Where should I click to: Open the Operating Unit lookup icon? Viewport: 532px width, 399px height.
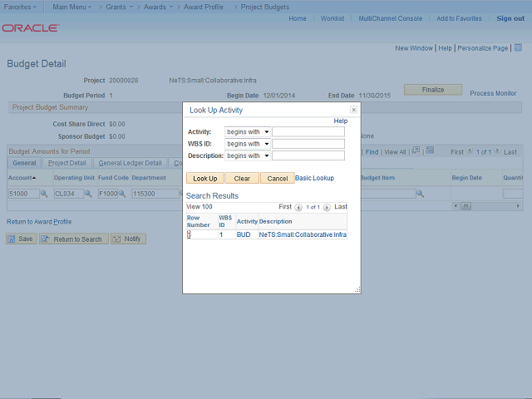tap(90, 194)
